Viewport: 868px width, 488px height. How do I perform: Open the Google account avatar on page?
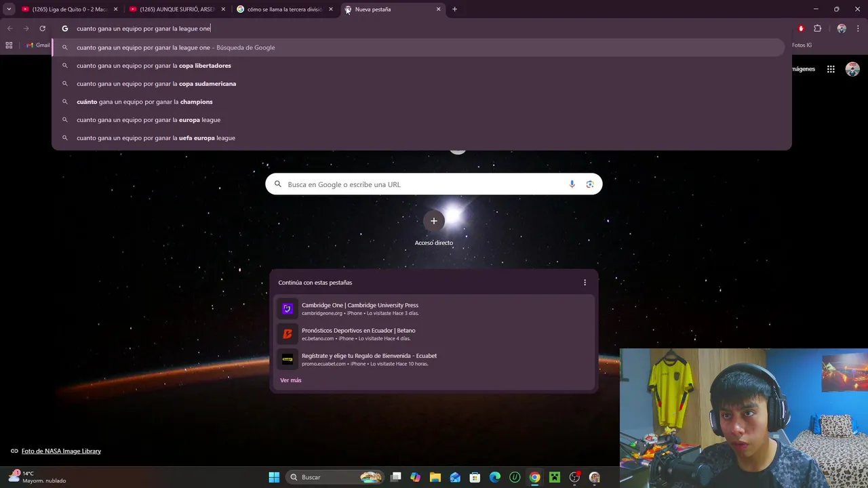click(x=852, y=69)
